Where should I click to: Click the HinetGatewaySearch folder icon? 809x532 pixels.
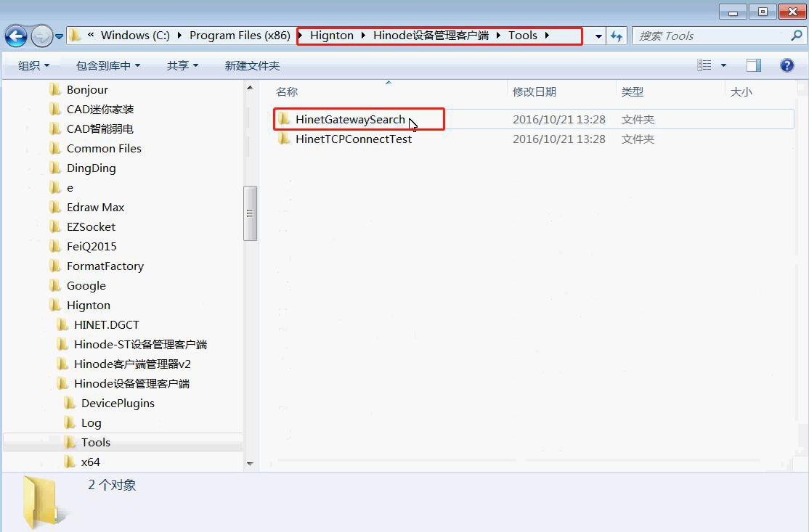click(284, 119)
